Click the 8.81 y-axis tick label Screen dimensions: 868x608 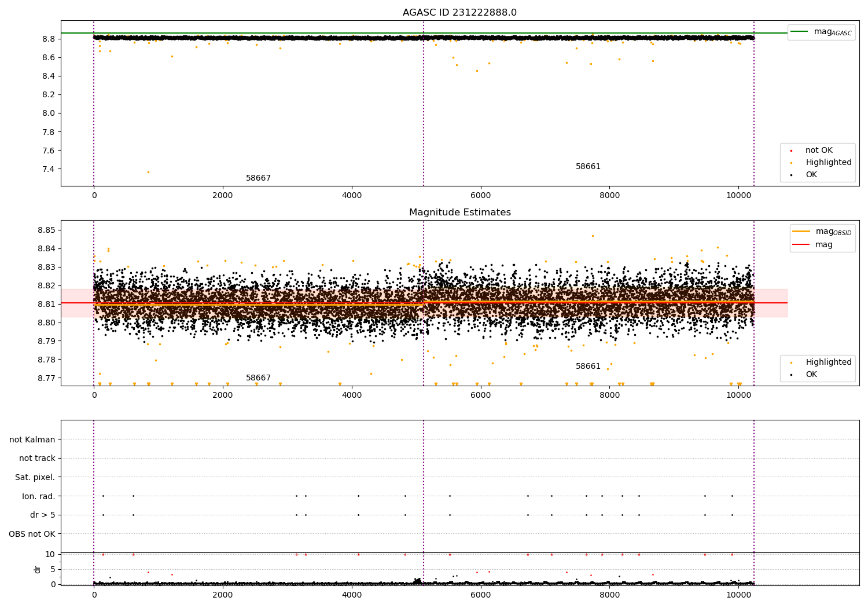[46, 304]
